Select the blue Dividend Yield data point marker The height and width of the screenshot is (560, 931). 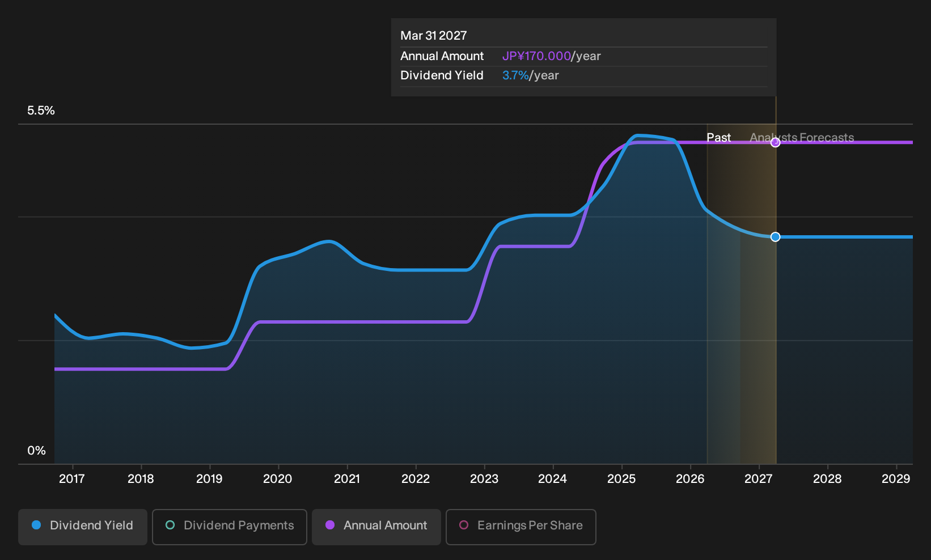coord(776,237)
